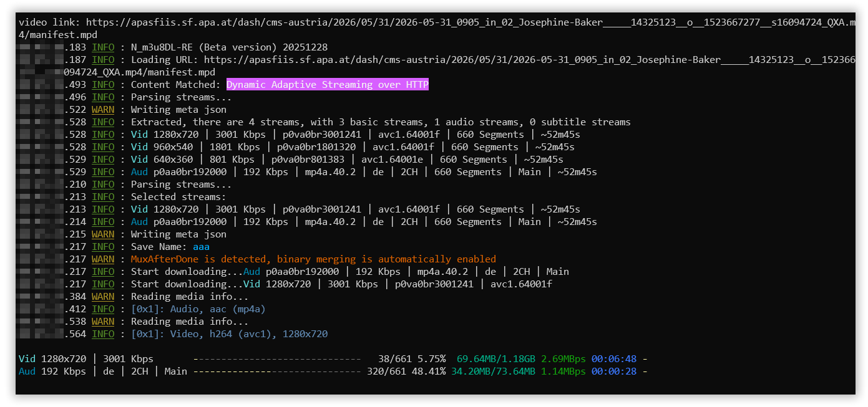Click the INFO tag on the .412 line
Screen dimensions: 868x407
(x=103, y=309)
